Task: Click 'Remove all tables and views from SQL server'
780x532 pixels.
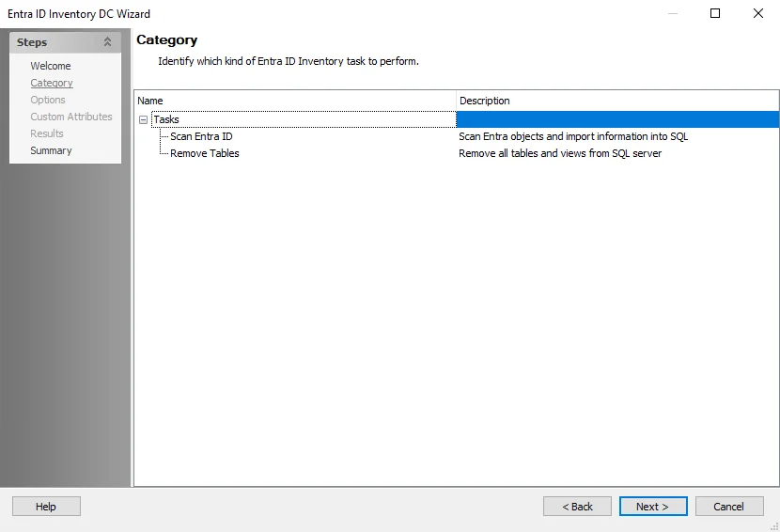Action: (x=560, y=153)
